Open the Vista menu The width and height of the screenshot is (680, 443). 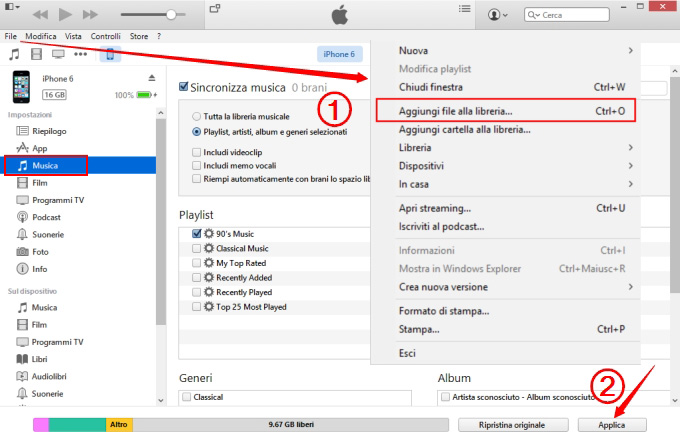coord(73,36)
